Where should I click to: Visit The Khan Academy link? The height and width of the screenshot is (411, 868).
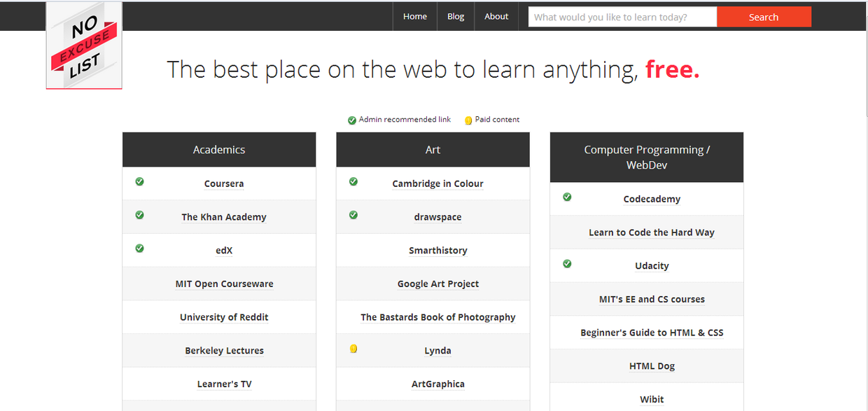point(224,217)
